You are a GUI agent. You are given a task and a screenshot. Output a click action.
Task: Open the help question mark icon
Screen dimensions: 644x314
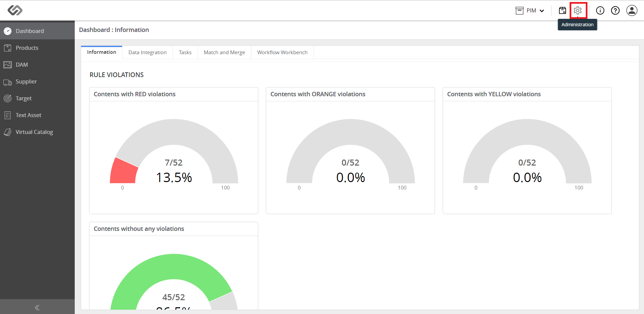pos(616,10)
